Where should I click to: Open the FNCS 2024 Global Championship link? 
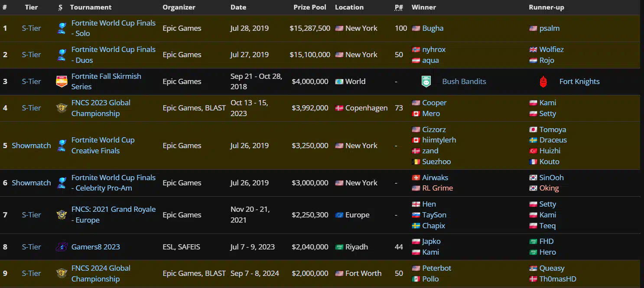101,273
